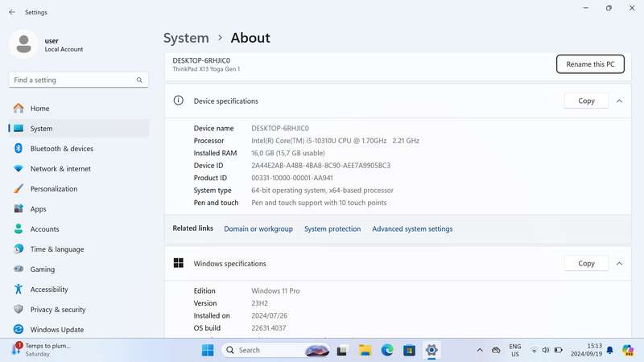Image resolution: width=644 pixels, height=362 pixels.
Task: Click the Installed RAM value 16,0 GB
Action: 288,153
